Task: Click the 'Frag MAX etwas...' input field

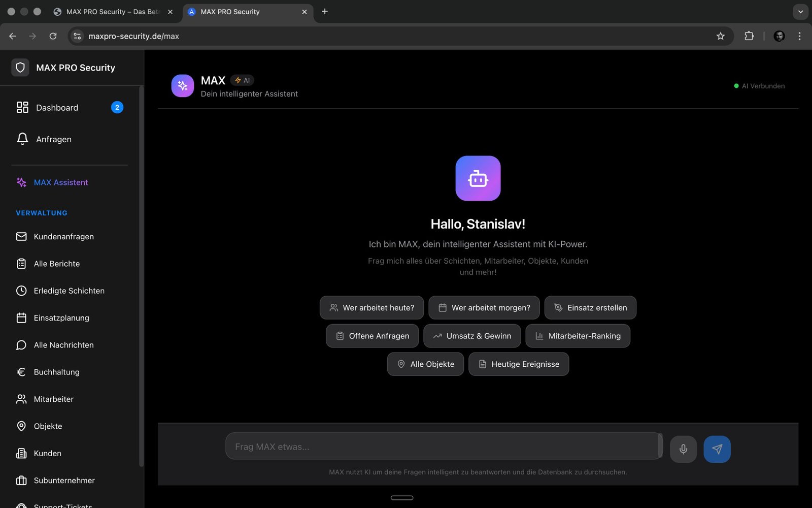Action: pos(444,446)
